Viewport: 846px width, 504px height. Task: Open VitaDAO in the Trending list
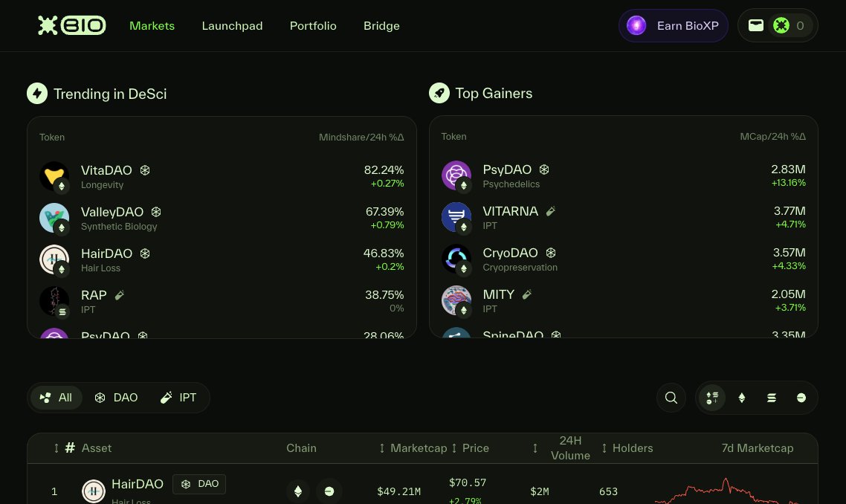222,176
